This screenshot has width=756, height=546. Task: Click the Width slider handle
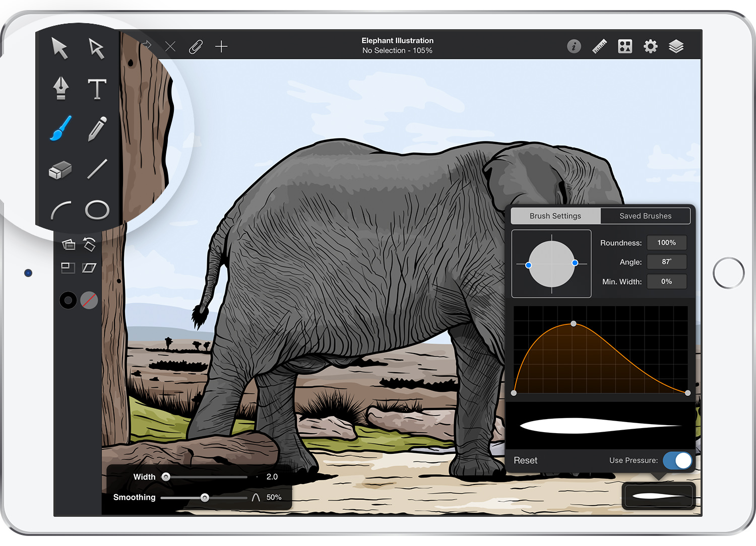pyautogui.click(x=166, y=476)
